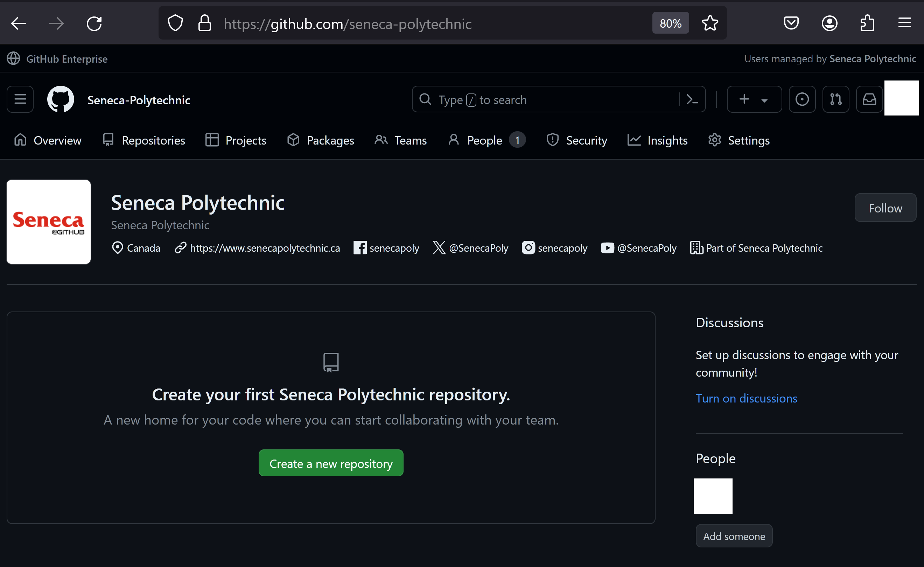Open the Firefox application menu

coord(904,23)
